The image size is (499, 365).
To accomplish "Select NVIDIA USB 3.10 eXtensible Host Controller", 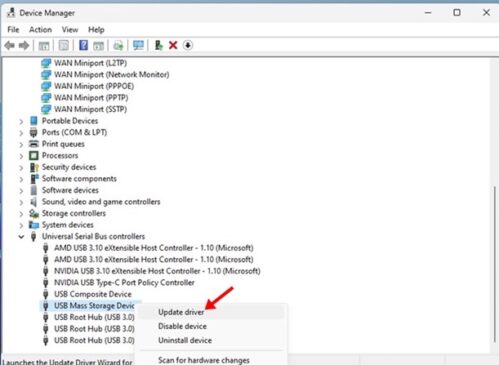I will pos(157,271).
